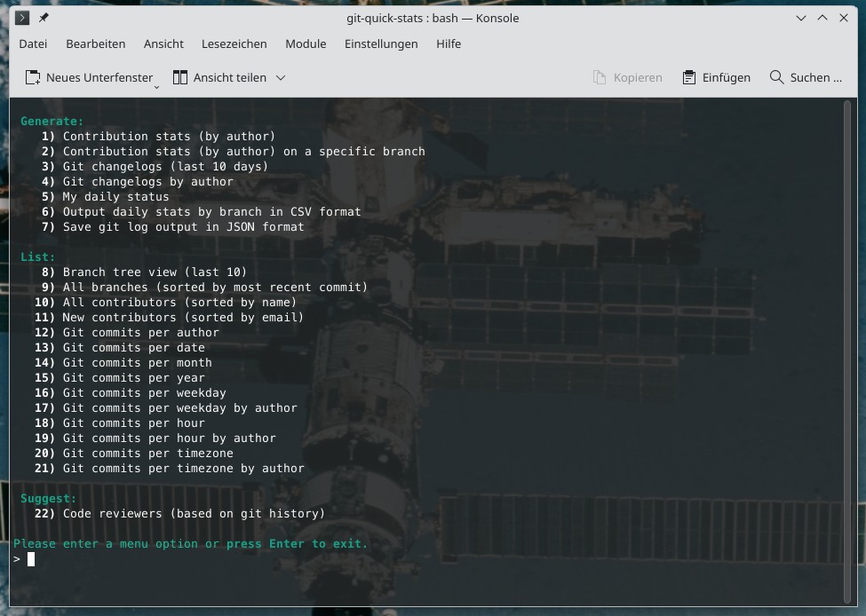Open the Einstellungen settings menu
The height and width of the screenshot is (616, 866).
click(x=381, y=43)
